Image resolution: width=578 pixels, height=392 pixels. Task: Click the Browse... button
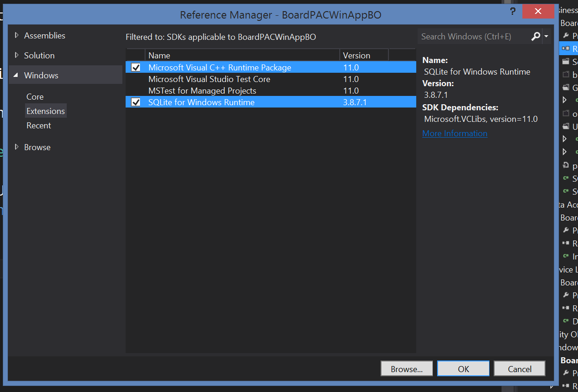pyautogui.click(x=407, y=369)
